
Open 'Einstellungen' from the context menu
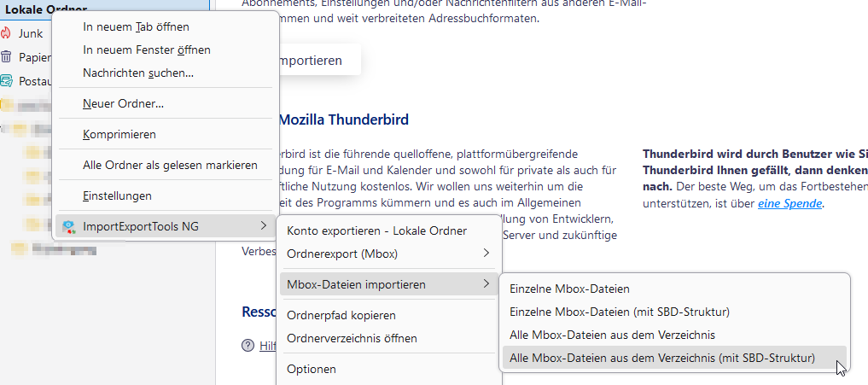(117, 195)
